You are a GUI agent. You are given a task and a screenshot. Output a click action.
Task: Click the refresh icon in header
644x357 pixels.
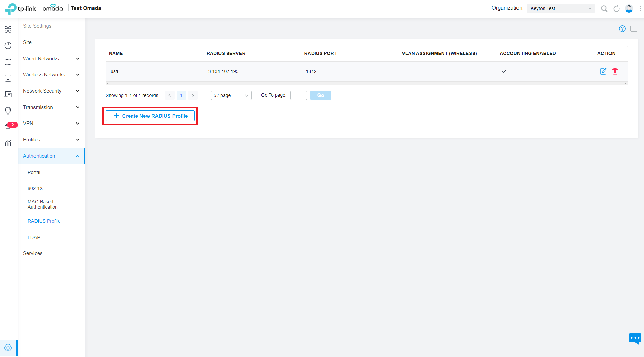pyautogui.click(x=617, y=8)
